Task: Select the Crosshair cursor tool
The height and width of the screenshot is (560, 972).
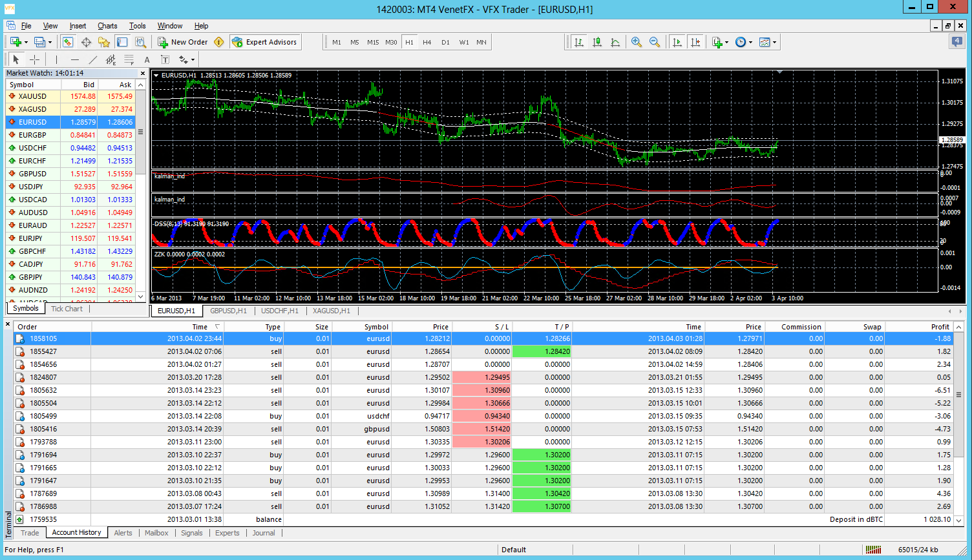Action: click(x=35, y=59)
